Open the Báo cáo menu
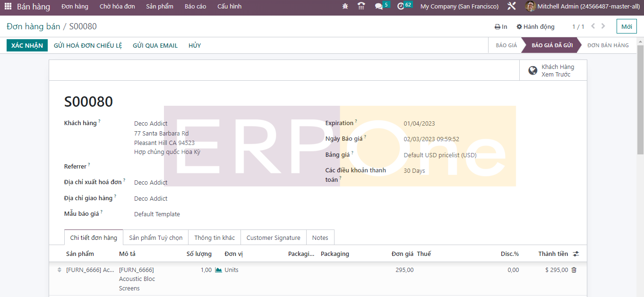Screen dimensions: 644x297 (x=195, y=7)
